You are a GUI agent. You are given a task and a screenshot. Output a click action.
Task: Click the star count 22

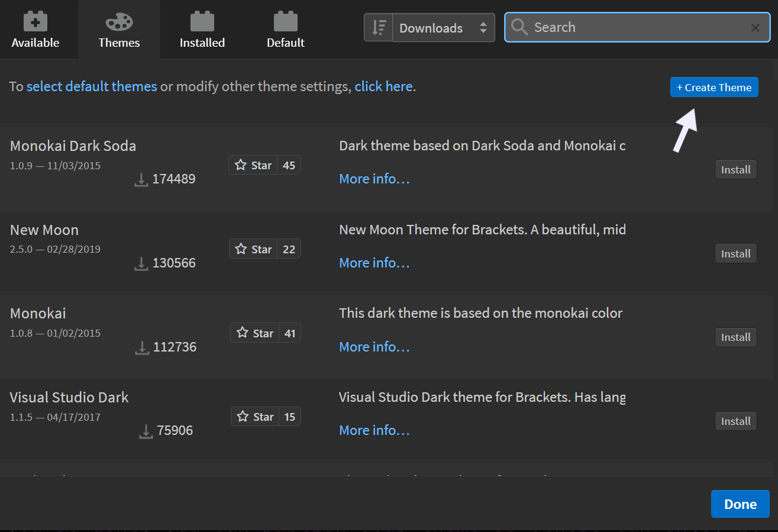coord(289,249)
